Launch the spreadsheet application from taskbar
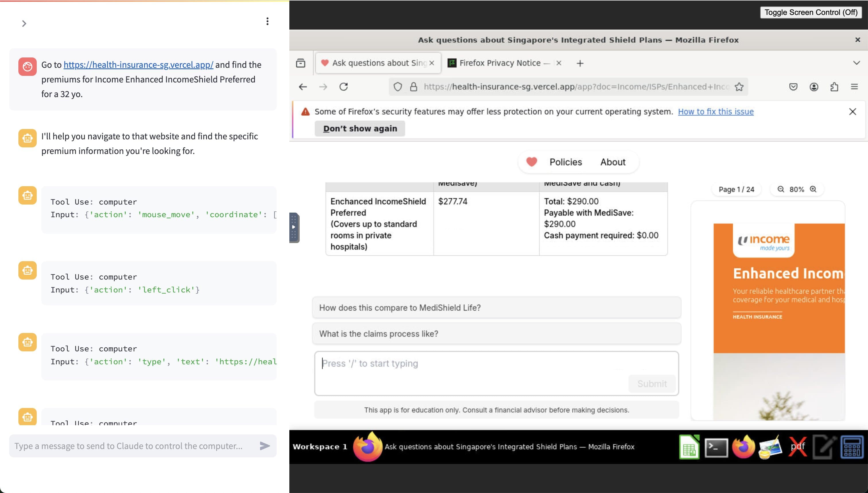This screenshot has width=868, height=493. pos(689,447)
